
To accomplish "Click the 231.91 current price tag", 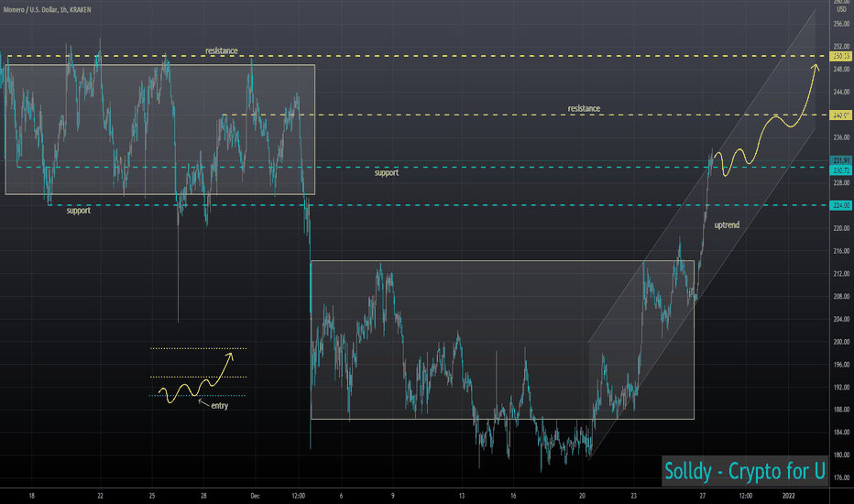I will [841, 160].
